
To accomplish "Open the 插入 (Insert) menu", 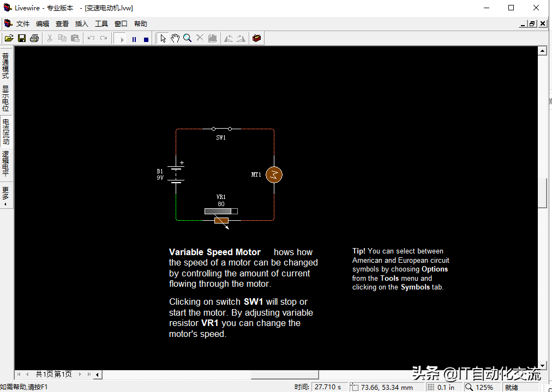I will pyautogui.click(x=82, y=24).
